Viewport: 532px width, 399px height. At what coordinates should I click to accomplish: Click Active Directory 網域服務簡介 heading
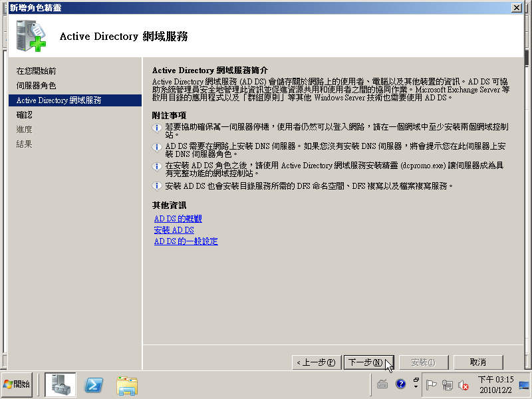point(210,70)
